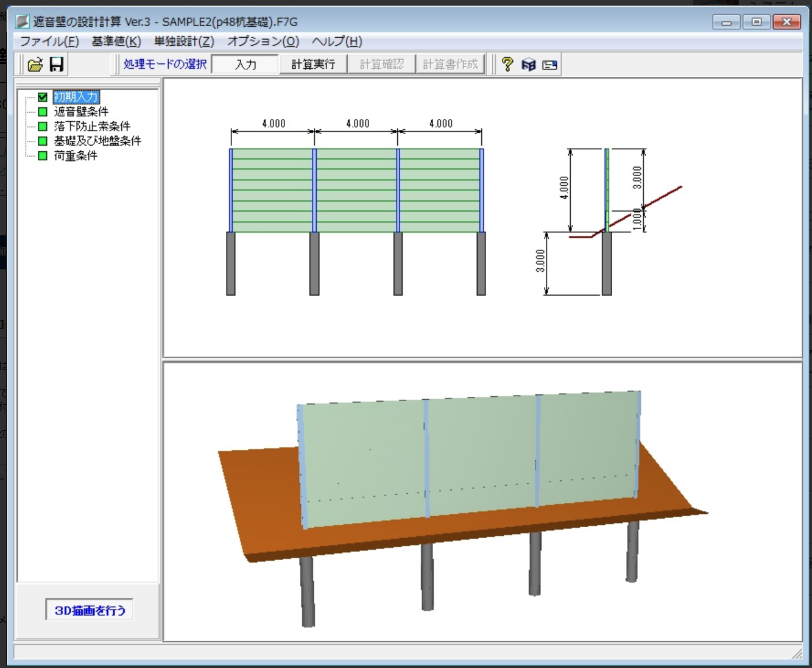
Task: Select 落下防止索条件 in the tree
Action: (92, 126)
